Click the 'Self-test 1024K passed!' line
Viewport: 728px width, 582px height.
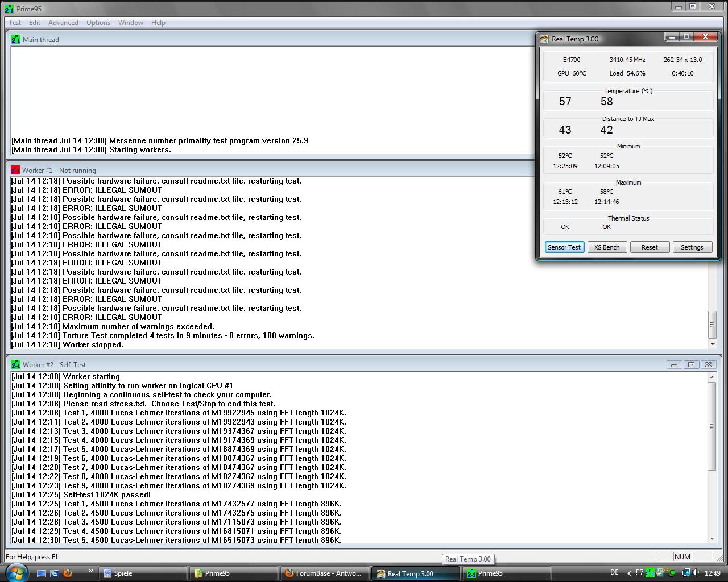pos(81,494)
